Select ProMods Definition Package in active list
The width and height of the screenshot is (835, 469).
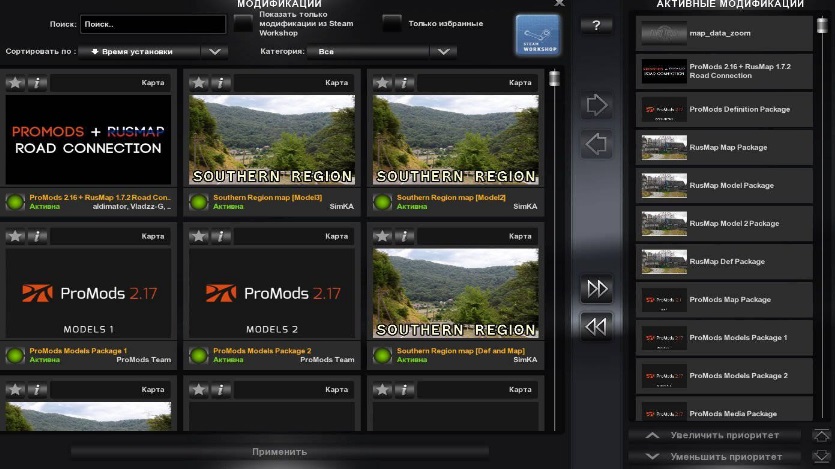coord(726,109)
